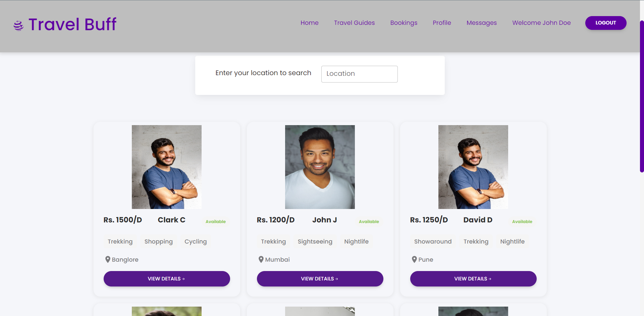
Task: Click inside the Location search field
Action: [359, 74]
